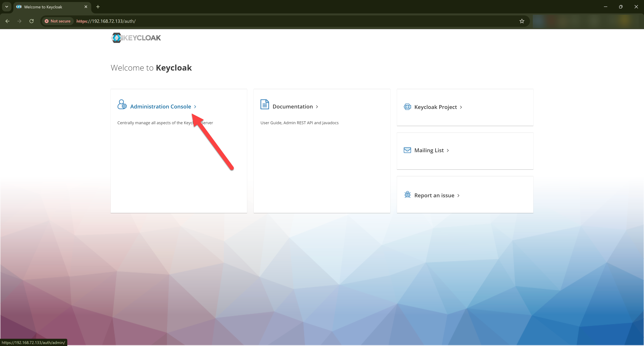Open the Keycloak Project link

click(x=436, y=107)
